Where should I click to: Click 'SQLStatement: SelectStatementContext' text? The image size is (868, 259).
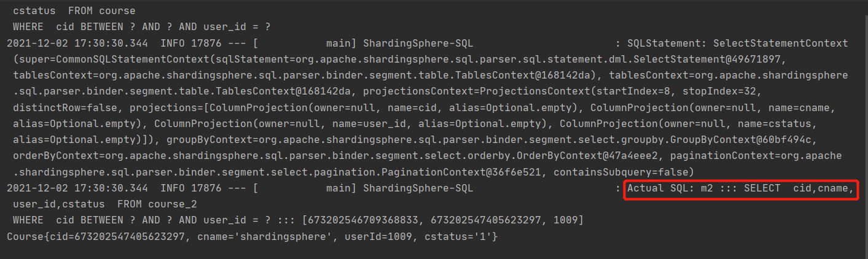[737, 44]
